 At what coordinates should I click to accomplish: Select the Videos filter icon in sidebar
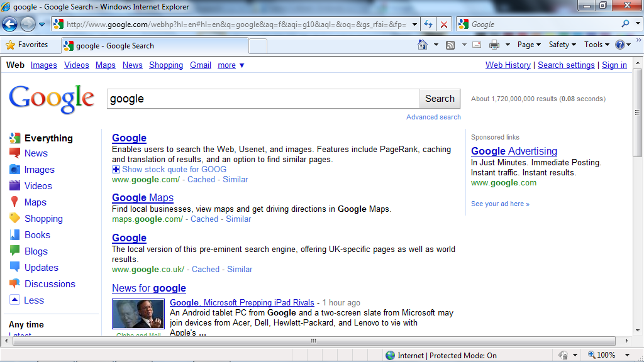point(15,185)
